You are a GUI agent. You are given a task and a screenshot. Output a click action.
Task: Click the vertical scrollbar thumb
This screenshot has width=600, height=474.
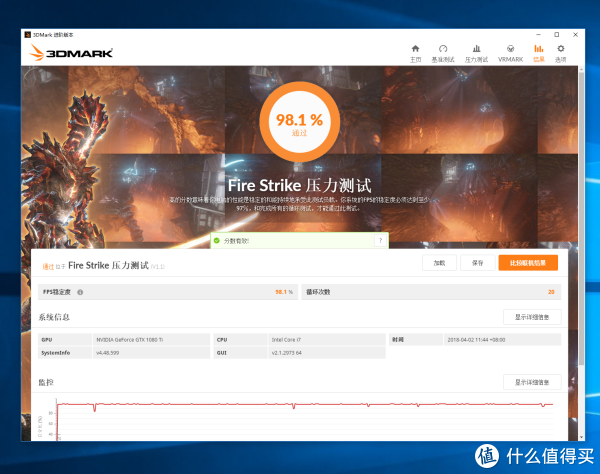click(582, 218)
